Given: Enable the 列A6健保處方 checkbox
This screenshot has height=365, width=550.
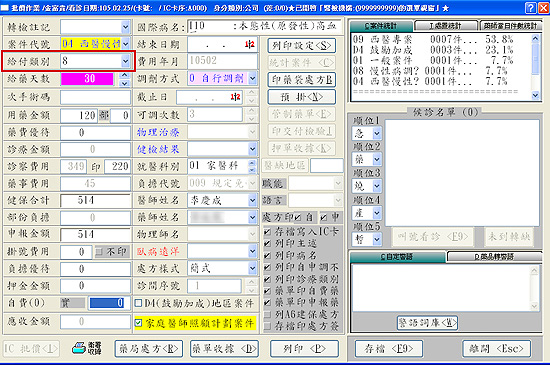Looking at the screenshot, I should 267,314.
